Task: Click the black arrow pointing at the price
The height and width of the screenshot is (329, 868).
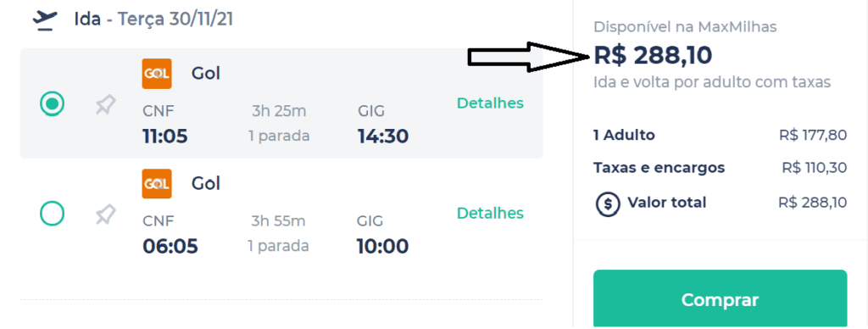Action: click(531, 57)
